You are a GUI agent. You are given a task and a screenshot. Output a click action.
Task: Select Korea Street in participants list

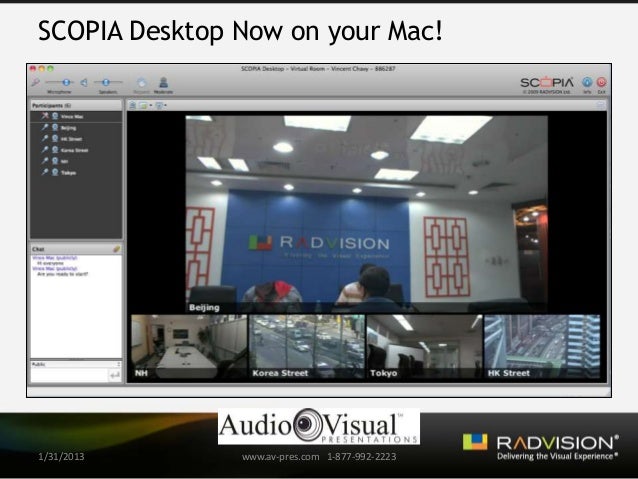(x=76, y=150)
